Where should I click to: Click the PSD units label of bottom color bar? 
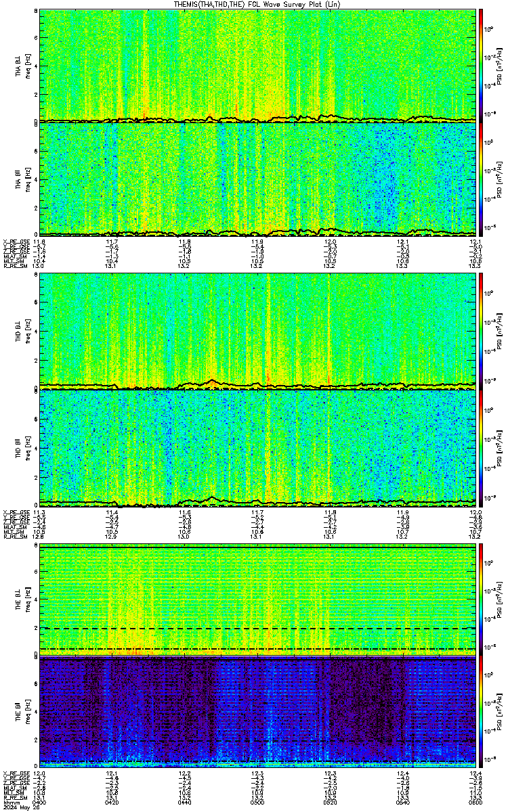(x=499, y=713)
